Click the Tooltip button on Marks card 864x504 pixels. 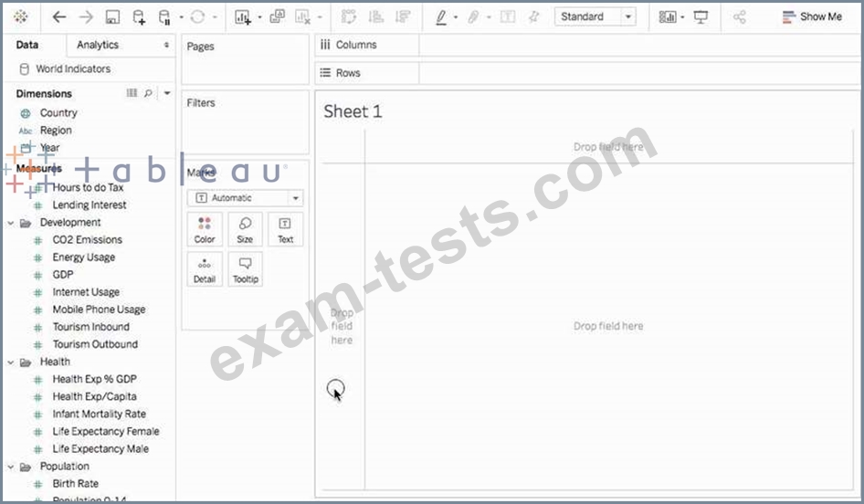pyautogui.click(x=245, y=268)
